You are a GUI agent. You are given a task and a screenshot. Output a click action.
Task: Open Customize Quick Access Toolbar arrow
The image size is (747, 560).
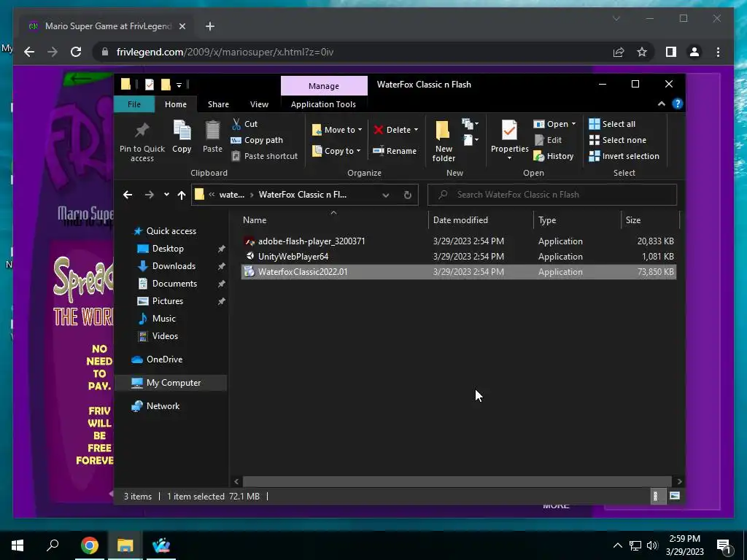[x=179, y=85]
